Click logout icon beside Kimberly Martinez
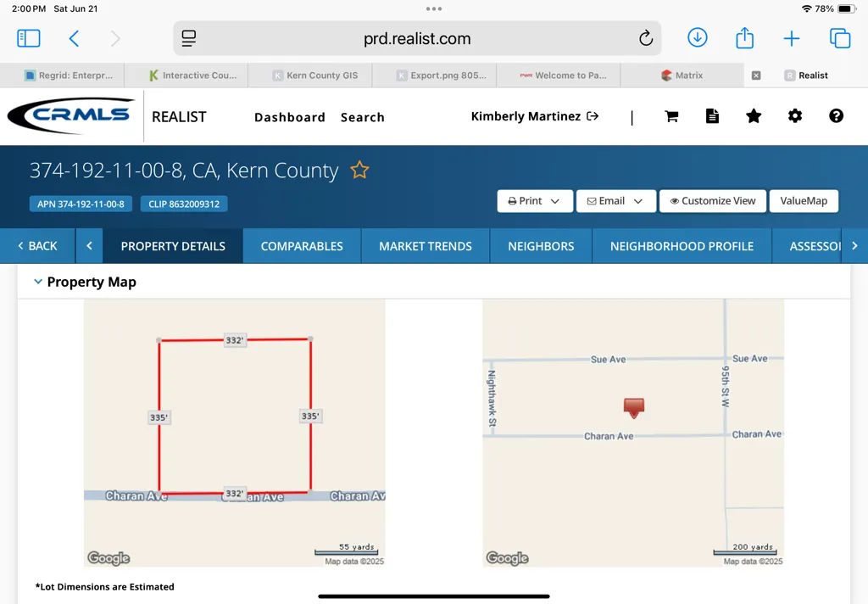This screenshot has height=604, width=868. (593, 116)
